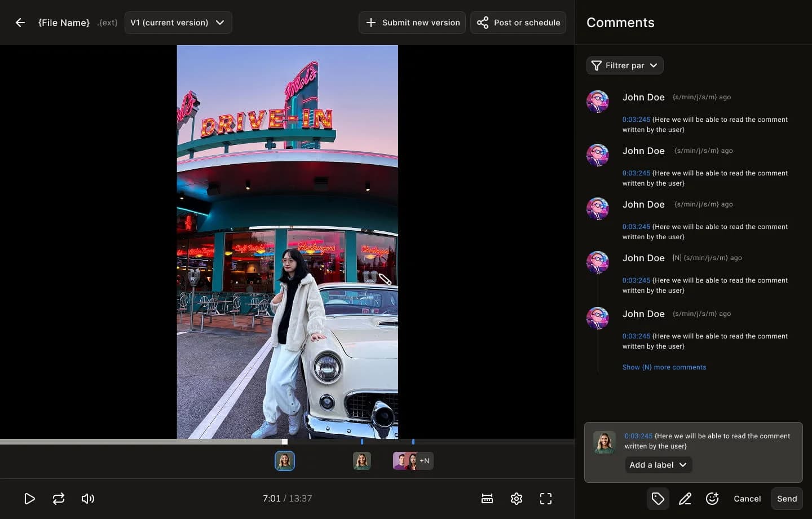Select the label tag icon below the comment box
The height and width of the screenshot is (519, 812).
pos(657,499)
